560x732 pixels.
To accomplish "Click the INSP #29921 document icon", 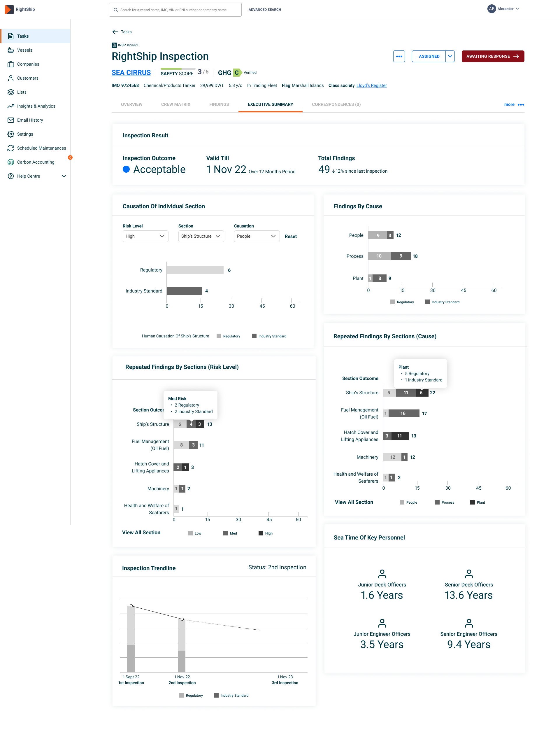I will coord(114,45).
